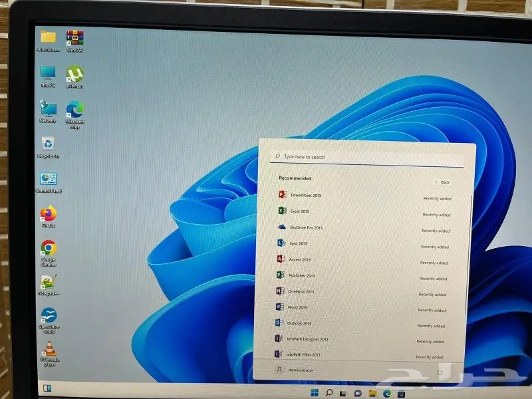Open SkyDrive Pro 2013 from the list
The image size is (532, 399).
tap(363, 228)
